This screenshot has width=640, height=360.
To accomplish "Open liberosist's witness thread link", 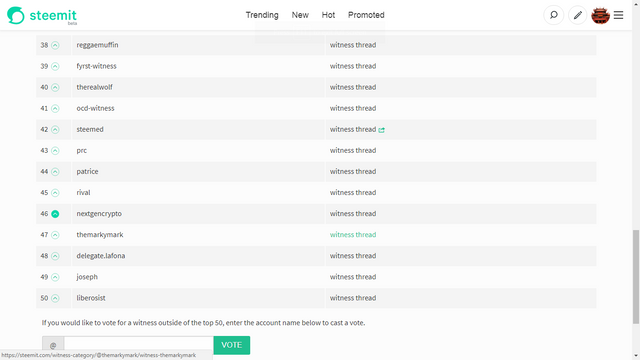I will click(353, 298).
